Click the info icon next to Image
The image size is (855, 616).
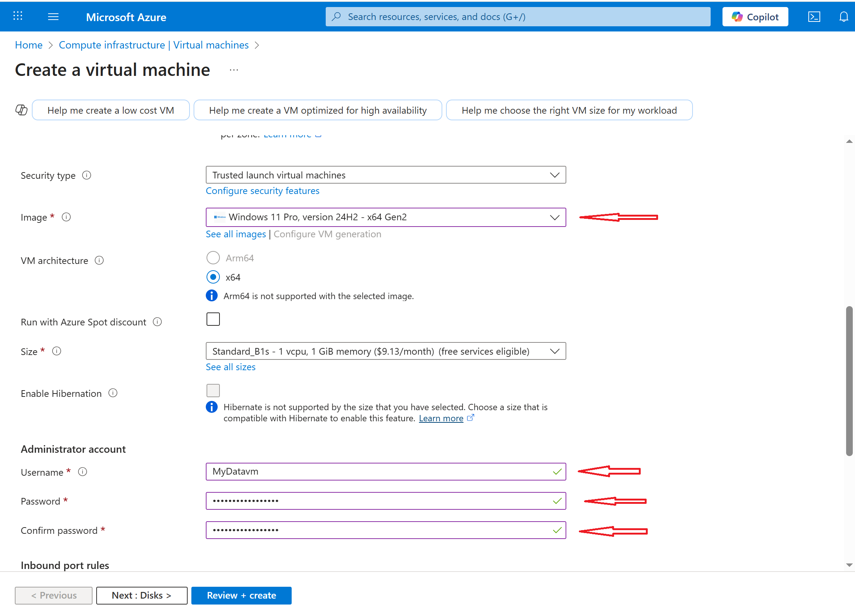pyautogui.click(x=66, y=217)
